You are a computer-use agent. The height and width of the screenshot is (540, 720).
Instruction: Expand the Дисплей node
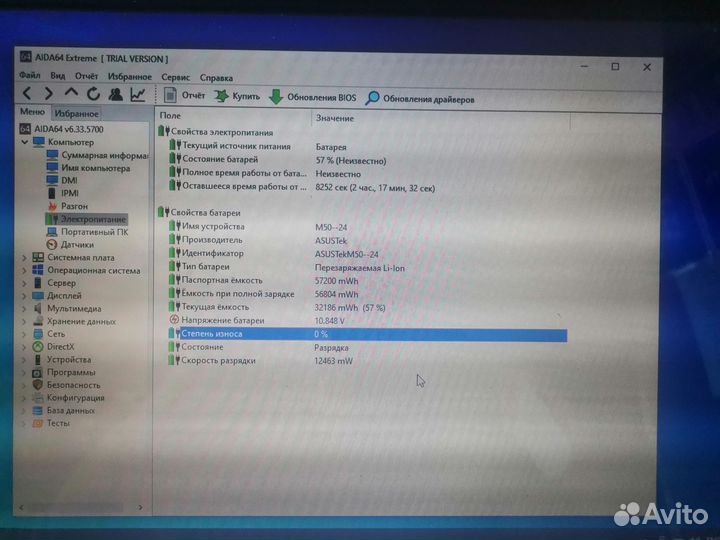point(24,296)
